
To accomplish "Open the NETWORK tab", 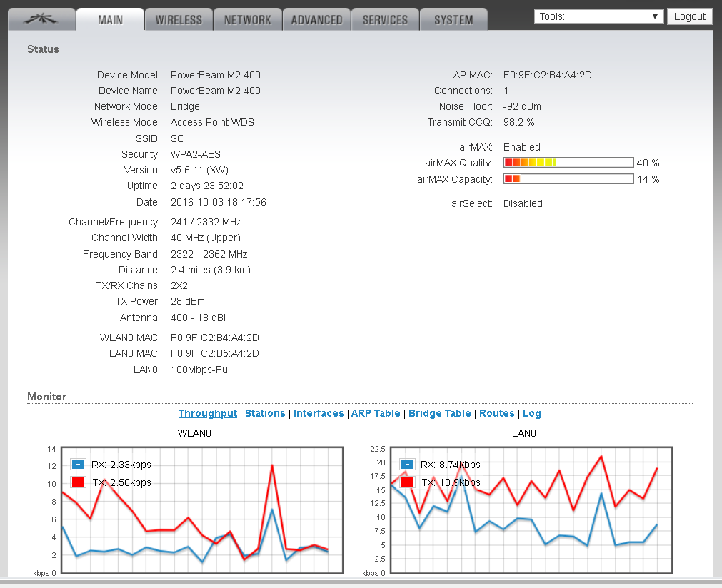I will (248, 19).
